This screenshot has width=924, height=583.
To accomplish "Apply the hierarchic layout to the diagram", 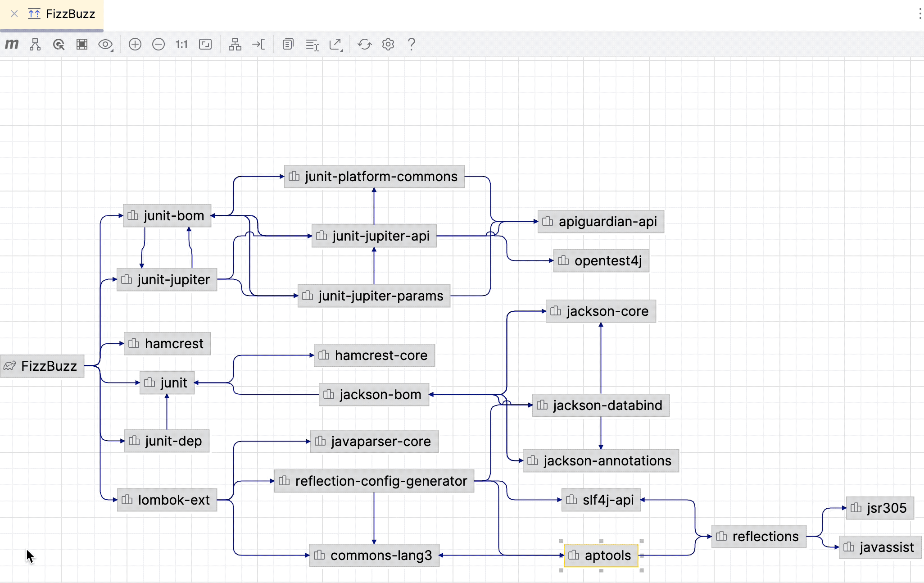I will tap(235, 44).
